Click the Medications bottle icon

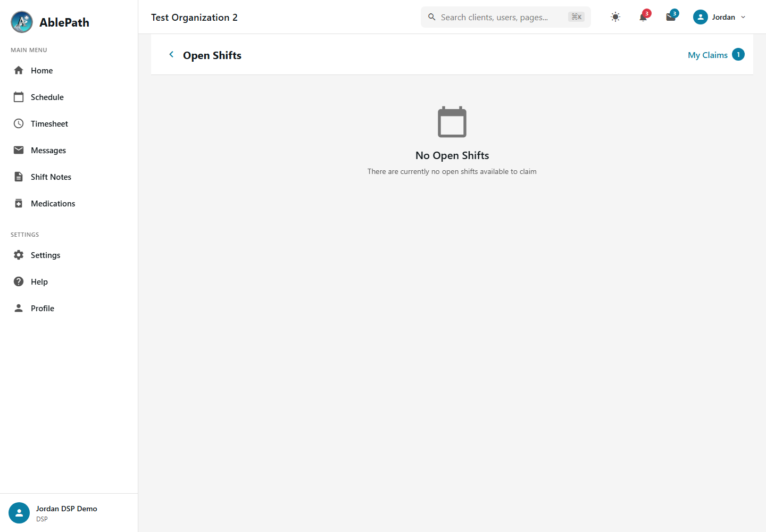(x=19, y=203)
